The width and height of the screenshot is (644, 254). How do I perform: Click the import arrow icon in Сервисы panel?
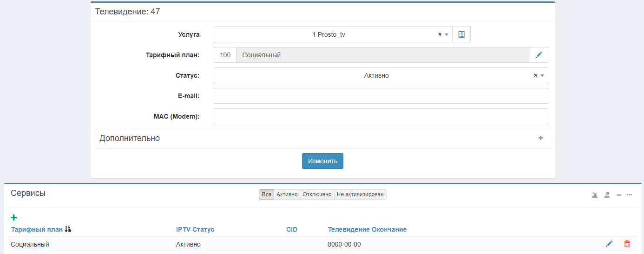pos(595,195)
